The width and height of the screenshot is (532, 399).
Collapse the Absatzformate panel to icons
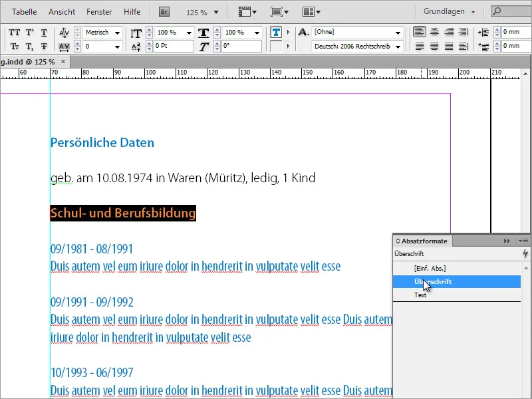tap(507, 241)
